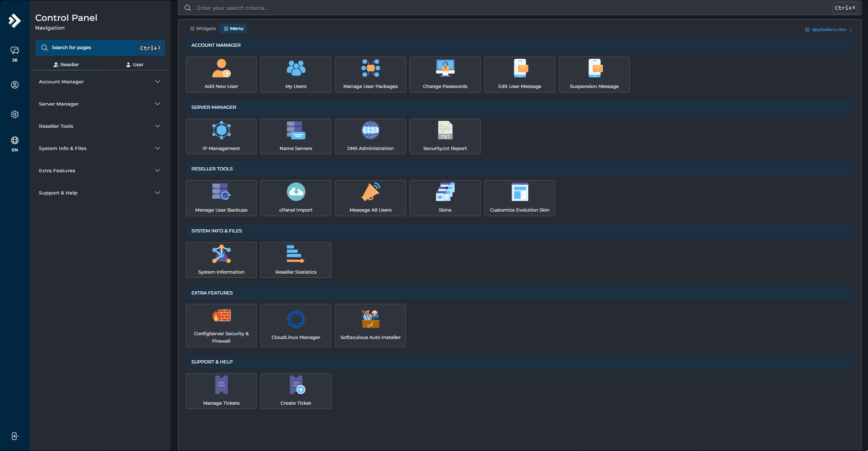View Reseller Statistics
This screenshot has width=868, height=451.
pos(295,259)
